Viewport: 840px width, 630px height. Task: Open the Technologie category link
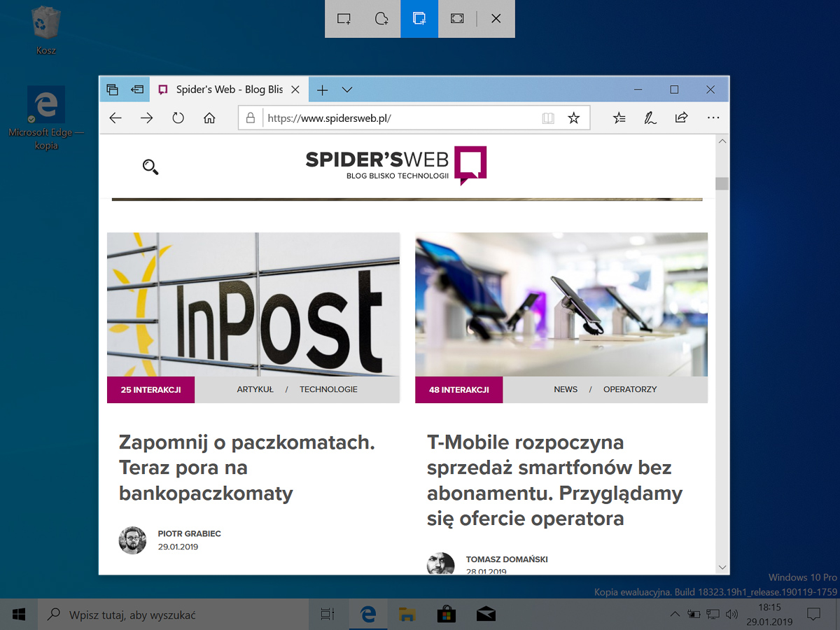click(328, 390)
